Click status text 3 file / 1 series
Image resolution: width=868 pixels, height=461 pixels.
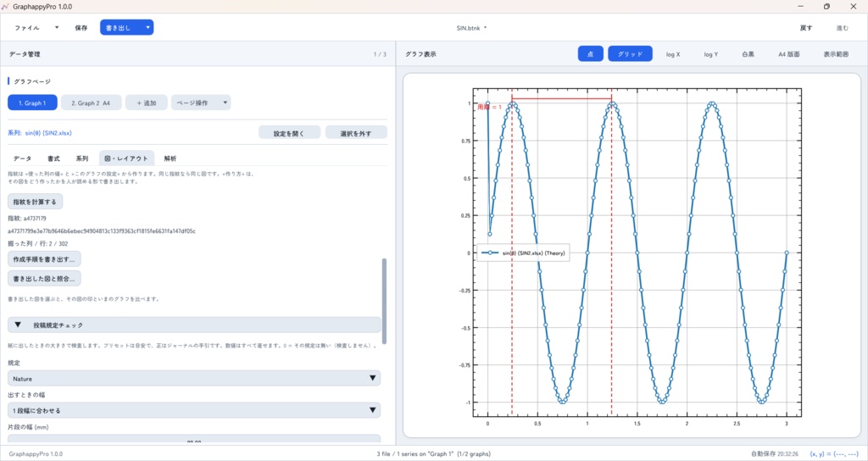433,454
